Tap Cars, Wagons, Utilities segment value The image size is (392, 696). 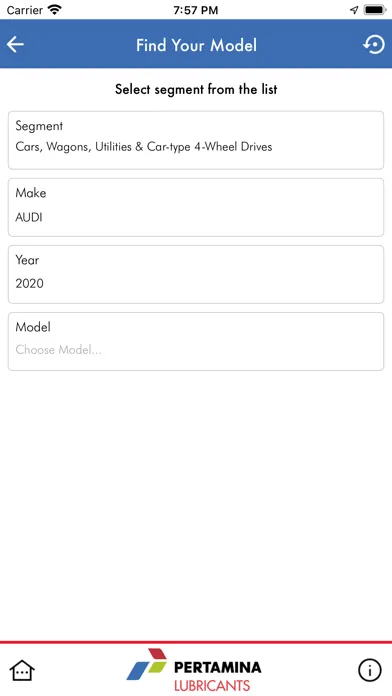(x=144, y=147)
